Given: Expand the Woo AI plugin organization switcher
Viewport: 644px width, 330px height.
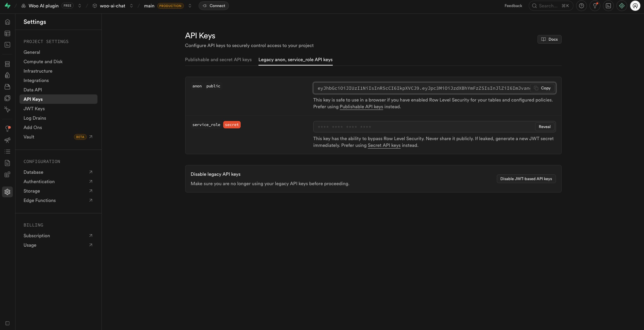Looking at the screenshot, I should (x=80, y=6).
